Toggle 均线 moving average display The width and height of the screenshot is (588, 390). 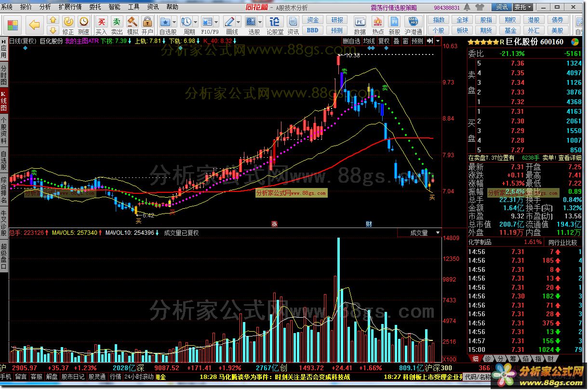tap(369, 41)
